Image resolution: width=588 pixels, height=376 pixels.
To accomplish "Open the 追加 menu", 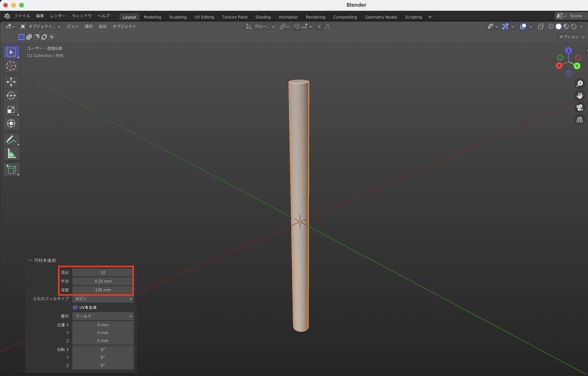I will 102,26.
